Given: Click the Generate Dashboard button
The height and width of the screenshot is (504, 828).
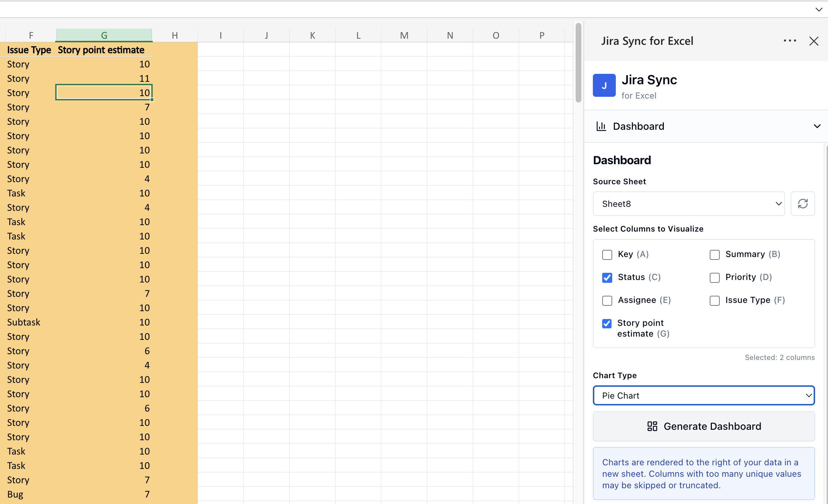Looking at the screenshot, I should [704, 426].
